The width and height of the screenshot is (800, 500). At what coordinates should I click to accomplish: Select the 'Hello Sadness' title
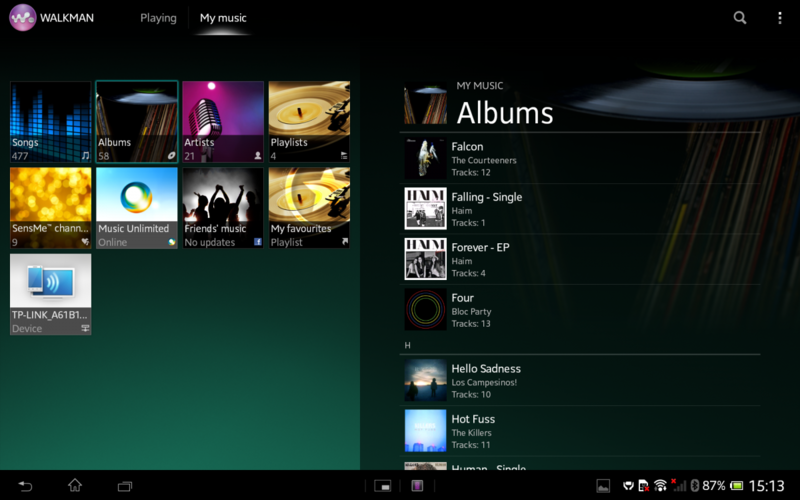(x=486, y=368)
